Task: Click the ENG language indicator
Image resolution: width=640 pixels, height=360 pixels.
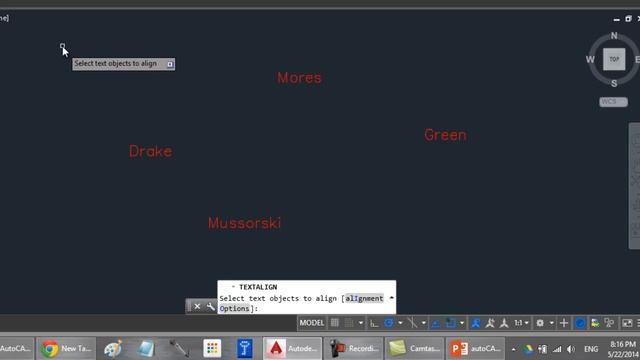Action: point(591,349)
